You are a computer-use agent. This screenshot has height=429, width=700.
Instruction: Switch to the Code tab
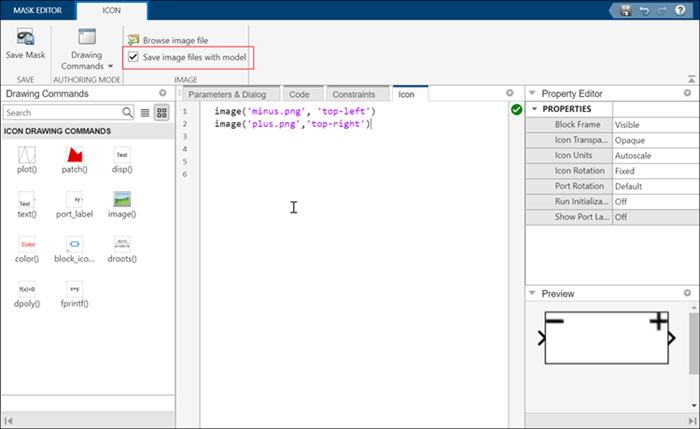[299, 94]
